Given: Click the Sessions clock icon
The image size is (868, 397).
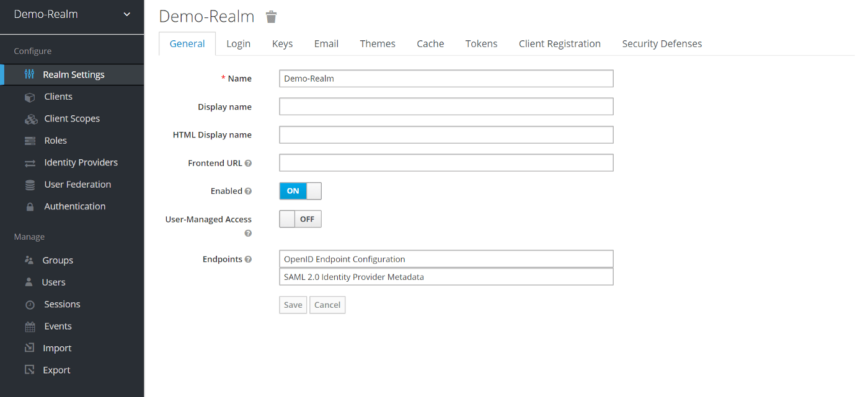Looking at the screenshot, I should point(30,305).
